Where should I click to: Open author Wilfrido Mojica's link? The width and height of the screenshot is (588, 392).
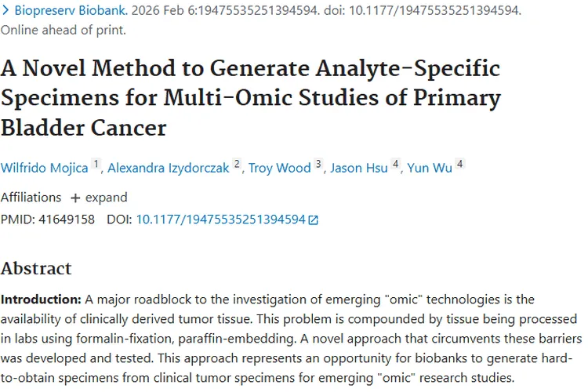pos(45,168)
